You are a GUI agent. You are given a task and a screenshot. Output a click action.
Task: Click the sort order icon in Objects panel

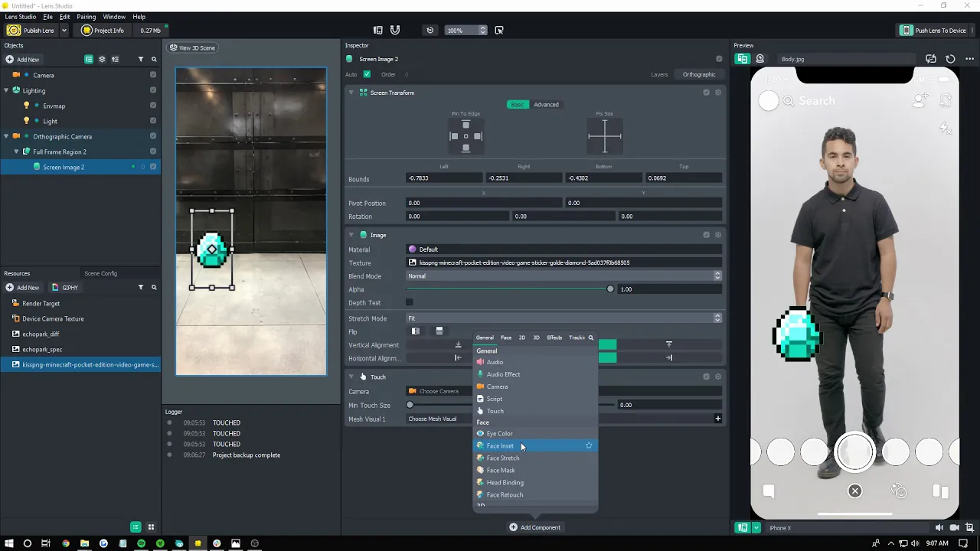click(115, 60)
